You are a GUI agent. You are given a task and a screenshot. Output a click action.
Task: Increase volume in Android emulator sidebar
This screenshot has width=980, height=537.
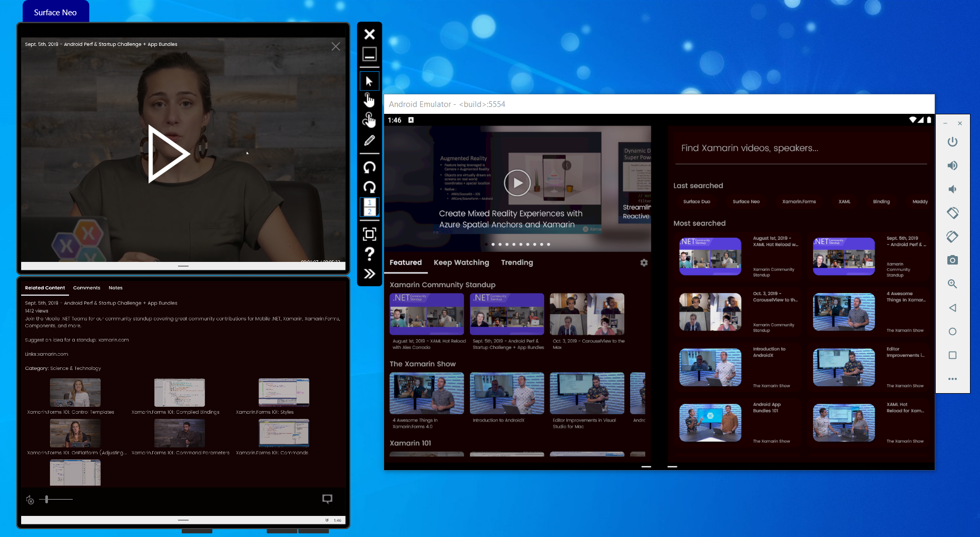coord(953,165)
